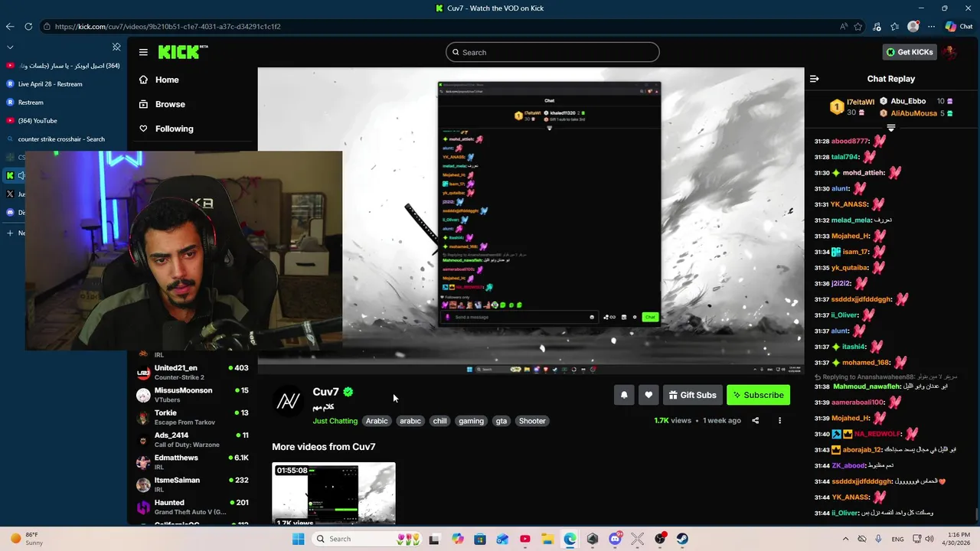Image resolution: width=980 pixels, height=551 pixels.
Task: Open browser Settings and more menu
Action: coord(931,26)
